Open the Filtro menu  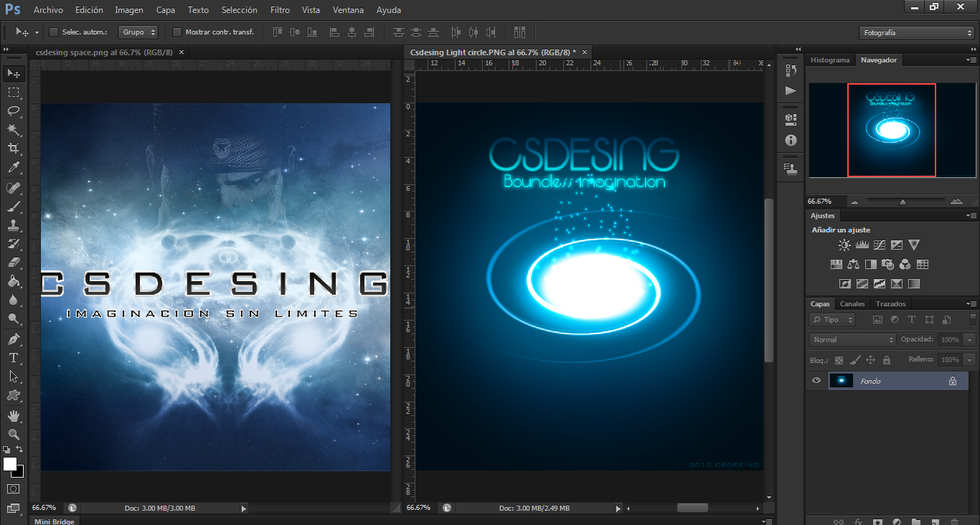[280, 10]
